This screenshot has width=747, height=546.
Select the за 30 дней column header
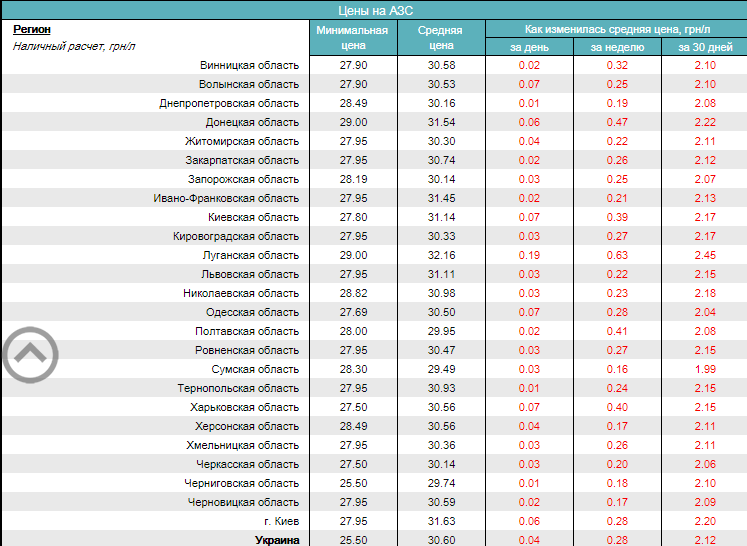tap(704, 47)
